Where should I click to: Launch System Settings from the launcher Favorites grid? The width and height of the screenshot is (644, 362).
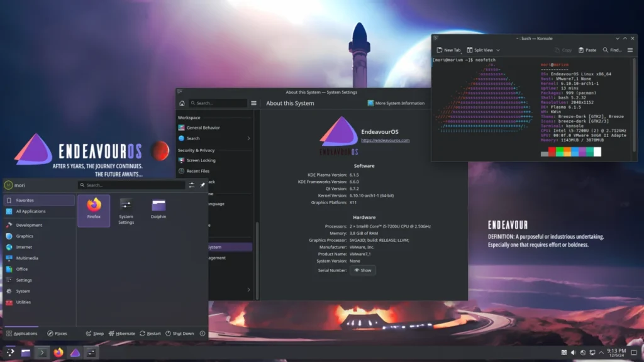(x=126, y=211)
